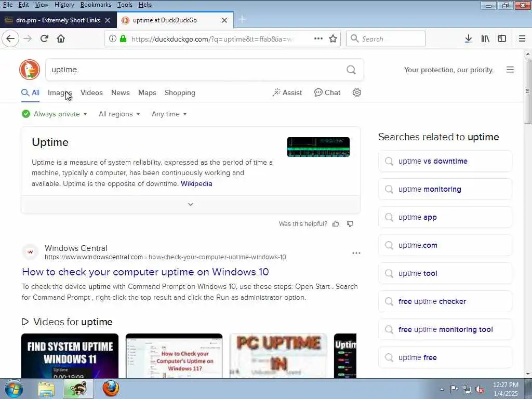The width and height of the screenshot is (532, 399).
Task: Open the Tools menu
Action: pyautogui.click(x=125, y=5)
